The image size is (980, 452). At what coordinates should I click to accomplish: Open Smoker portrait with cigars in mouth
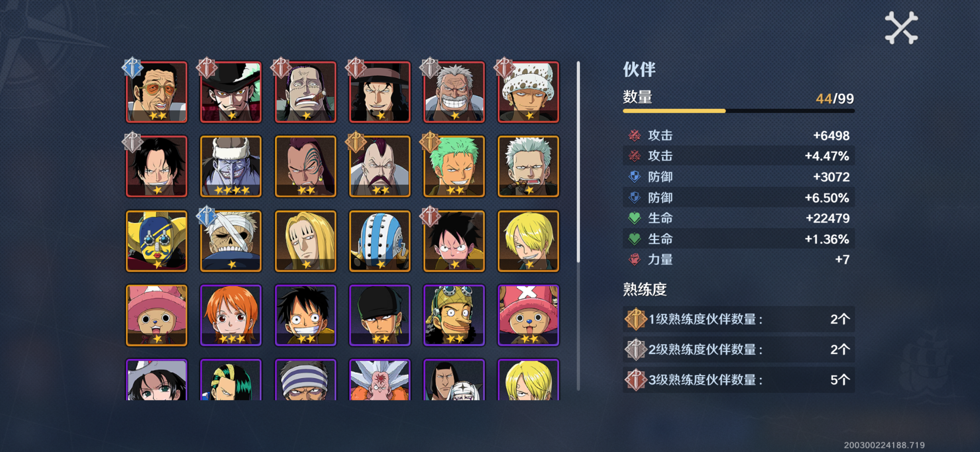(528, 166)
